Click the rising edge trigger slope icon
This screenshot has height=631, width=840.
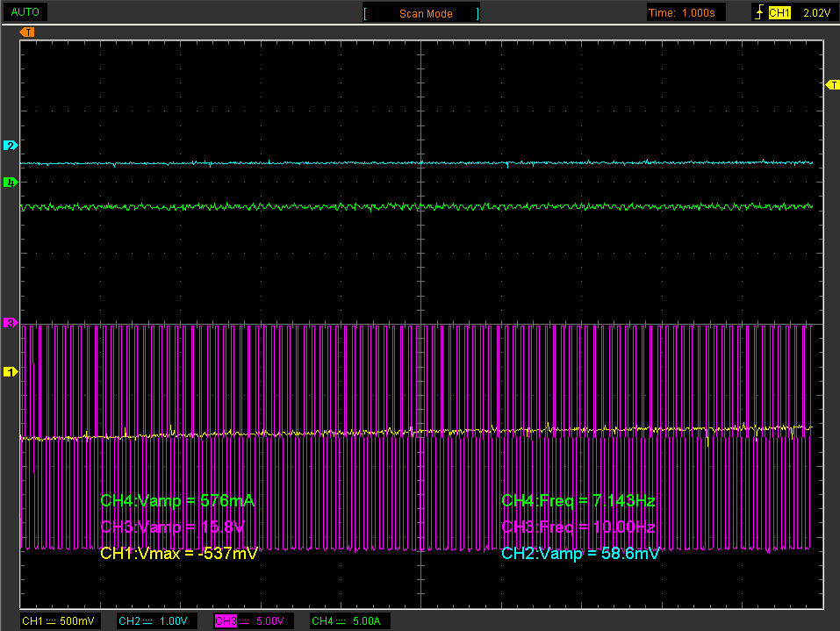[x=758, y=13]
